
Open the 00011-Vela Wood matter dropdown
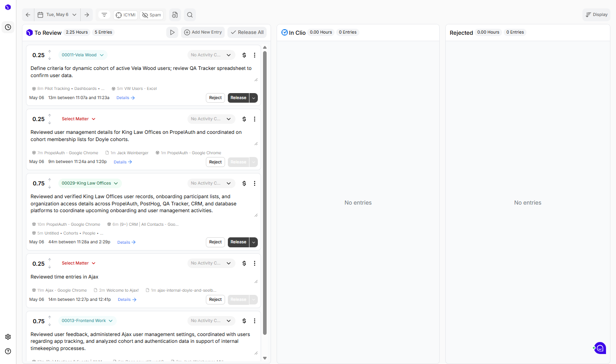(x=83, y=55)
